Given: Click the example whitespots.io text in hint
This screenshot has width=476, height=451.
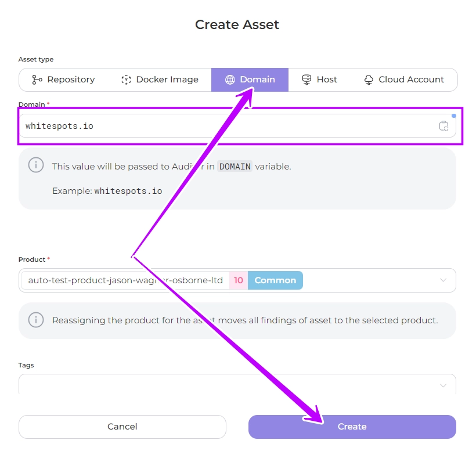Looking at the screenshot, I should [128, 191].
